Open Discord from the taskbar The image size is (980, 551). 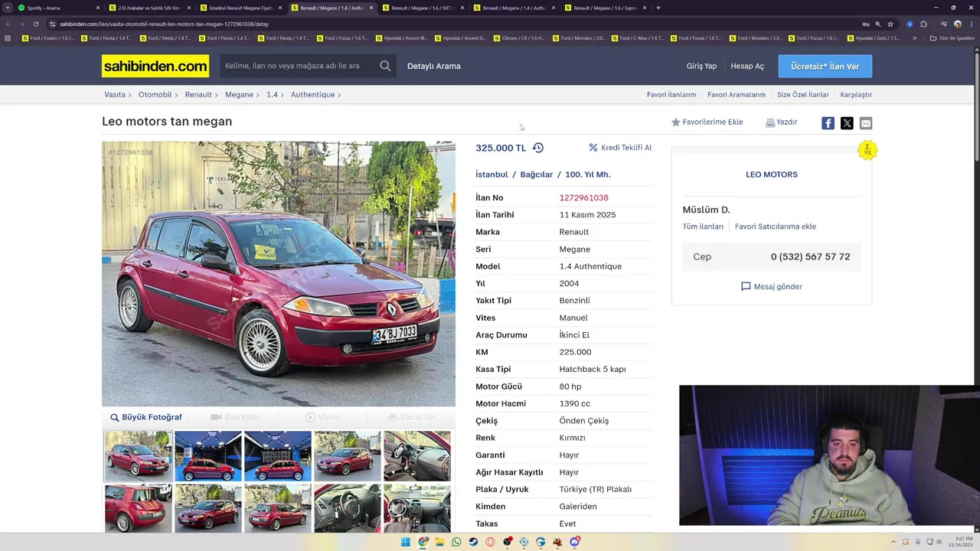click(574, 542)
